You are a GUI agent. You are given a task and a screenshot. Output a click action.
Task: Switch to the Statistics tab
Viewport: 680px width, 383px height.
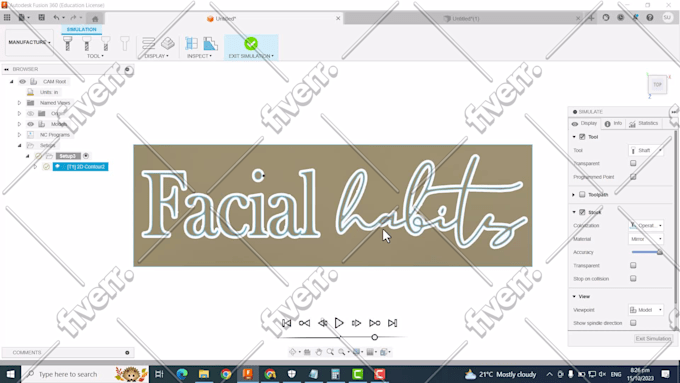644,124
